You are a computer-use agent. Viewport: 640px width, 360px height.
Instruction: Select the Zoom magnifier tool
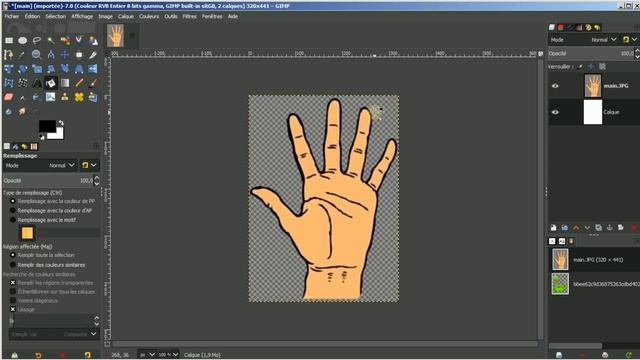37,55
